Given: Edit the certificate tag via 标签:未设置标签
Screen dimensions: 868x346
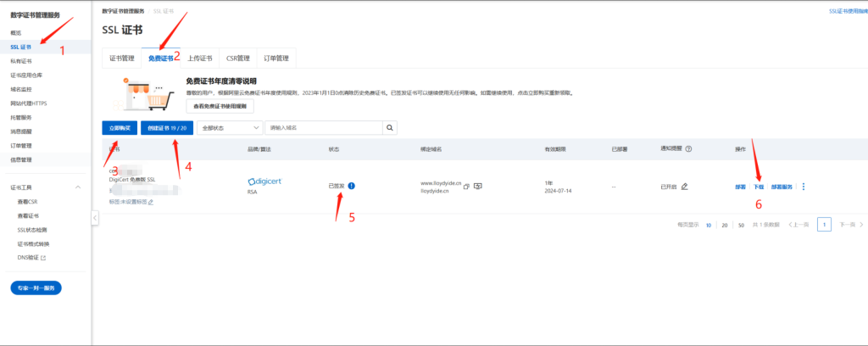Looking at the screenshot, I should point(150,203).
